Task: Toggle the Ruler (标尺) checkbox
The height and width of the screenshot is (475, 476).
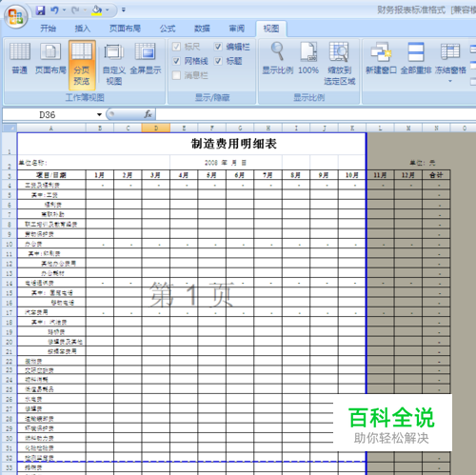Action: click(x=176, y=47)
